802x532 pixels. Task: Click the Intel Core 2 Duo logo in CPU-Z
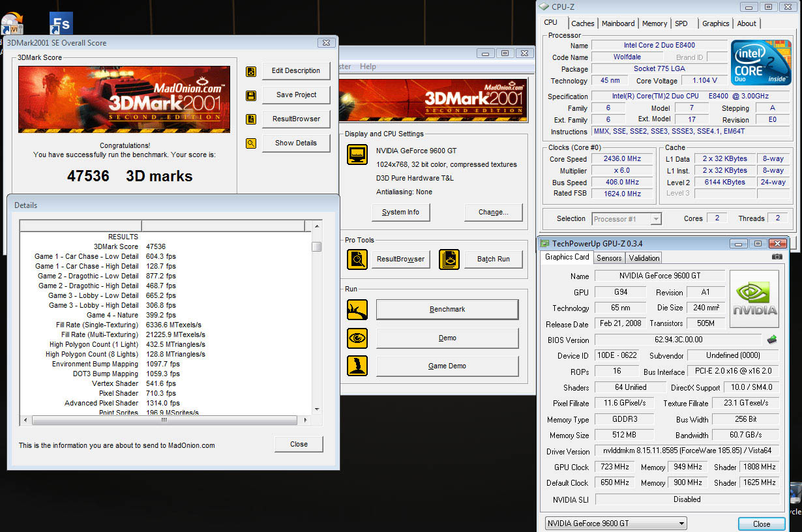click(x=761, y=63)
